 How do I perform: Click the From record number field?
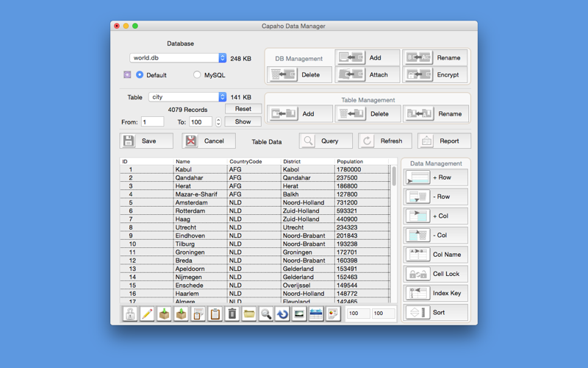click(x=152, y=122)
